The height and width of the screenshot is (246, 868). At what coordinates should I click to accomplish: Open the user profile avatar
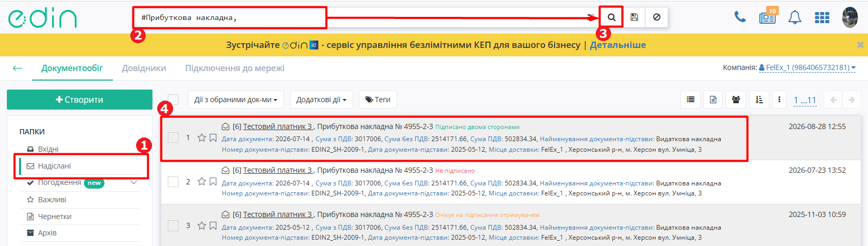click(850, 17)
